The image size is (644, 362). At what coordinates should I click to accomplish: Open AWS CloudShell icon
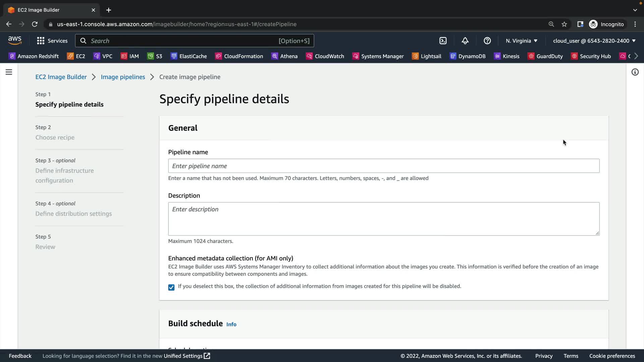click(x=443, y=41)
